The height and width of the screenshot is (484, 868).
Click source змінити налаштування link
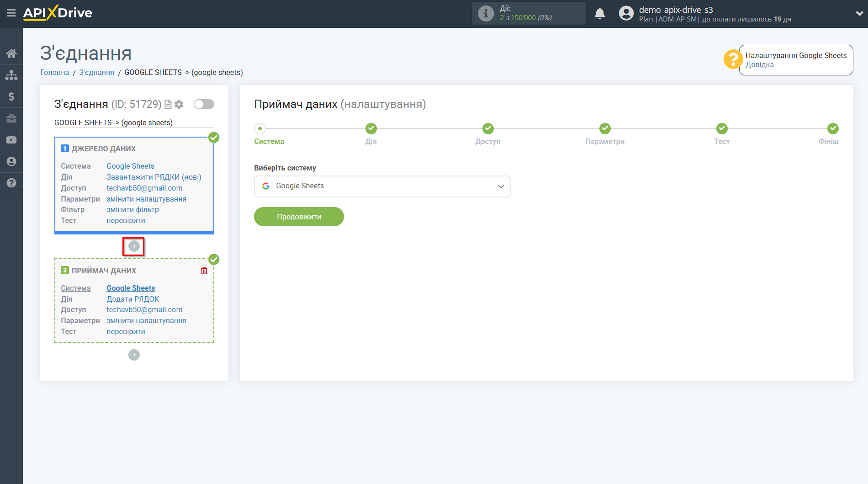(146, 199)
